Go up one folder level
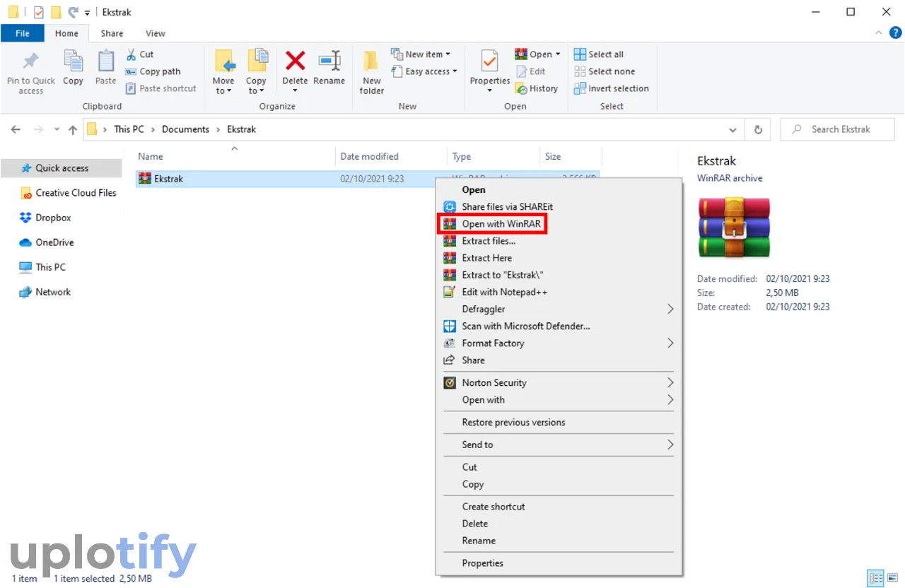The height and width of the screenshot is (588, 905). 73,130
